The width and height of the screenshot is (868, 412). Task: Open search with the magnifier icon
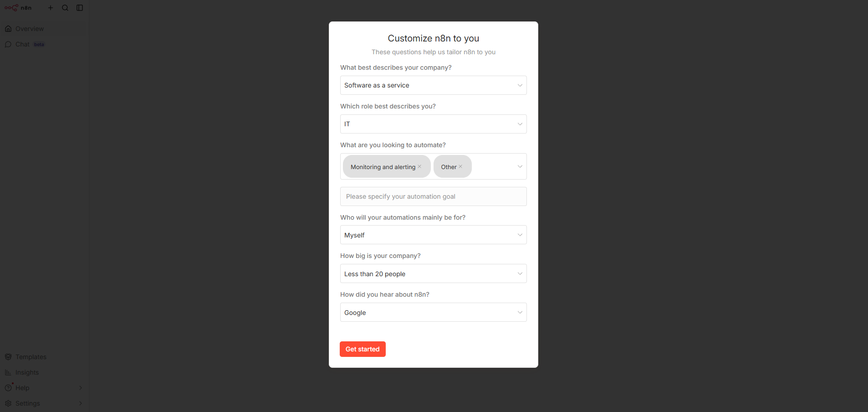point(65,8)
